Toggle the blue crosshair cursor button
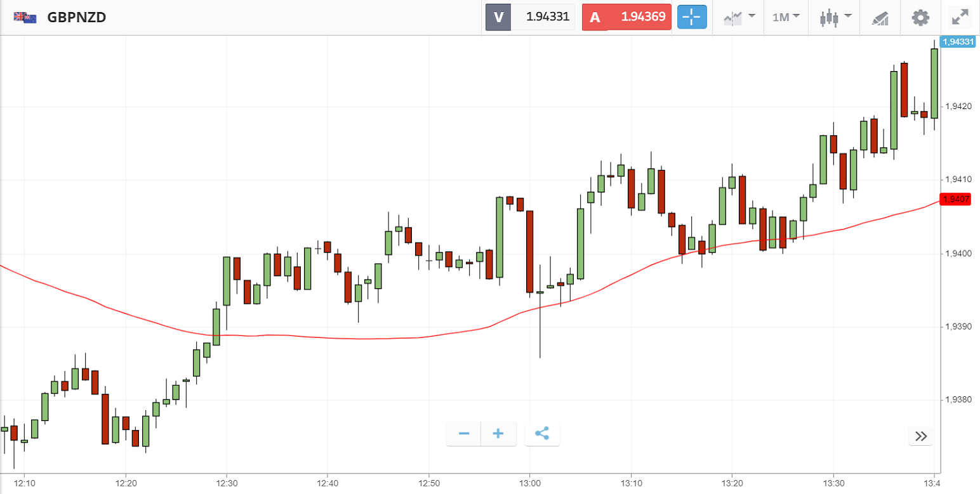980x494 pixels. [x=691, y=17]
